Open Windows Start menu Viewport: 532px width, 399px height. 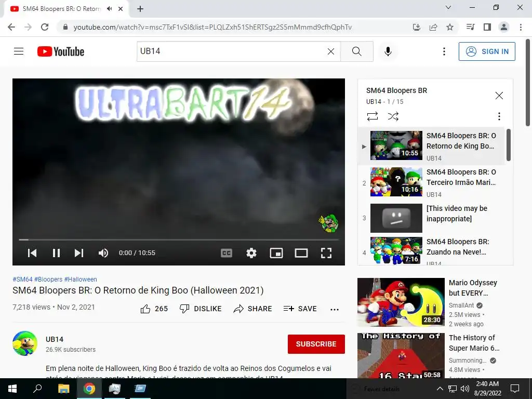coord(12,389)
